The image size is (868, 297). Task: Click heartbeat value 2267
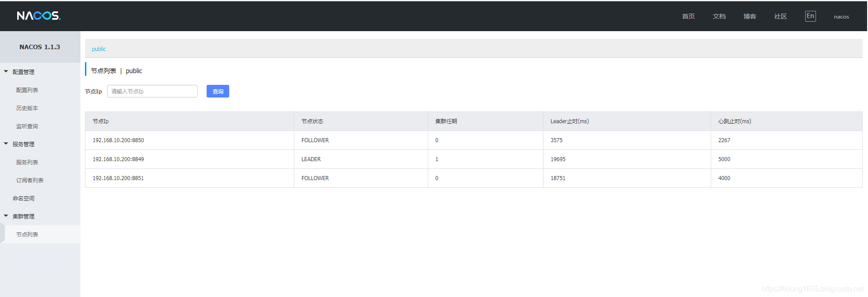tap(724, 140)
